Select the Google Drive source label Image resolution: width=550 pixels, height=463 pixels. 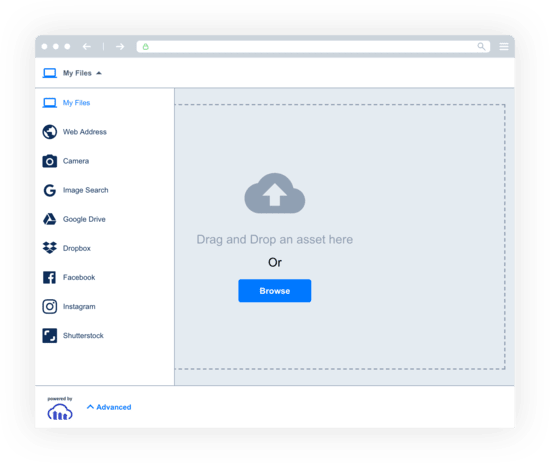[84, 219]
